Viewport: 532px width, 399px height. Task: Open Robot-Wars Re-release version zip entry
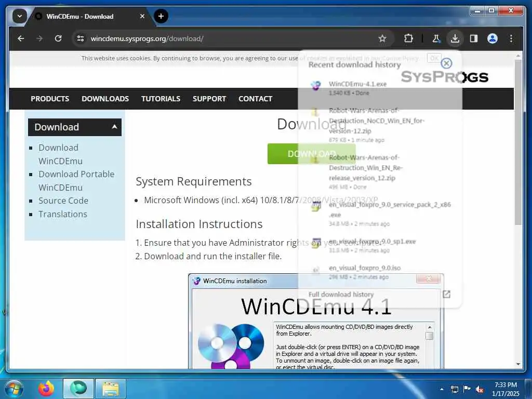pos(379,172)
